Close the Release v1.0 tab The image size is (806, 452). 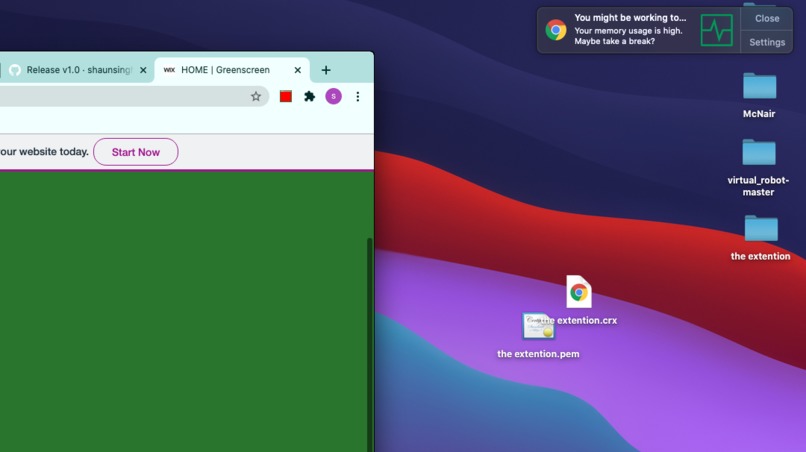(143, 70)
